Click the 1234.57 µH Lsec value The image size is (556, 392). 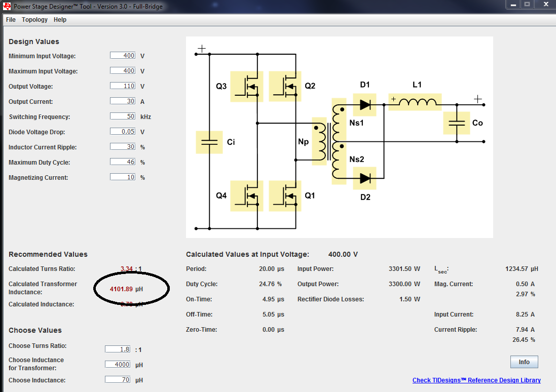(x=522, y=268)
